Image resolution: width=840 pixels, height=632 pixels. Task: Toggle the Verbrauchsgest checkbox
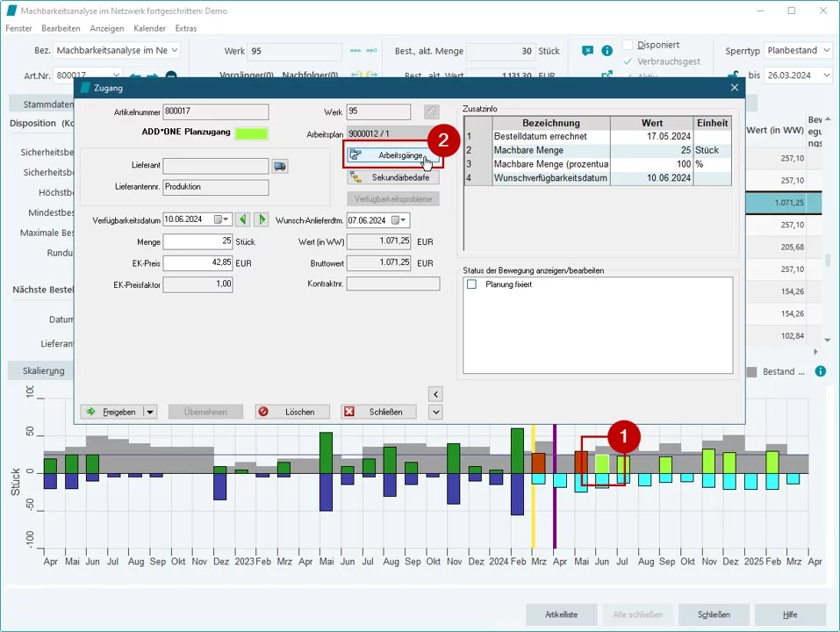pos(628,61)
